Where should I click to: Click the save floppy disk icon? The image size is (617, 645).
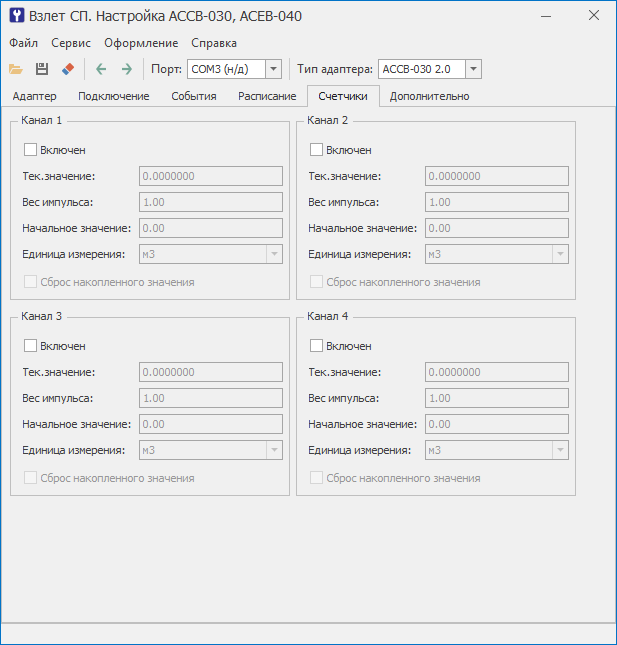click(x=42, y=69)
